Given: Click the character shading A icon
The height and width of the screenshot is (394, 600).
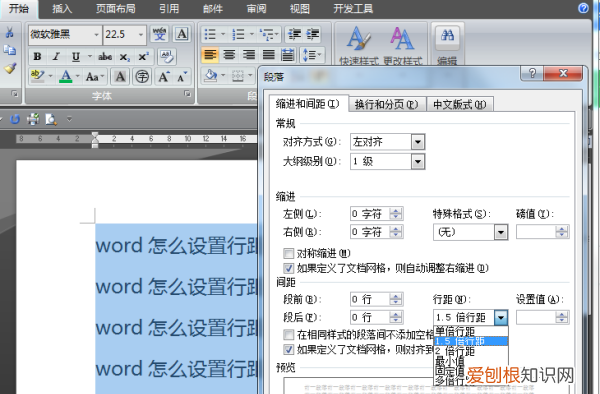Looking at the screenshot, I should pyautogui.click(x=120, y=77).
